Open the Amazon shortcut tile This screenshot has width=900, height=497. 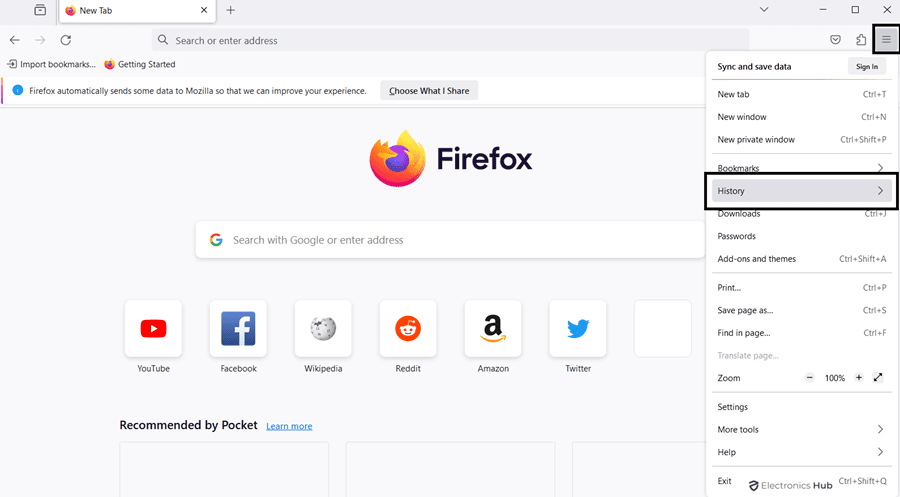coord(493,328)
